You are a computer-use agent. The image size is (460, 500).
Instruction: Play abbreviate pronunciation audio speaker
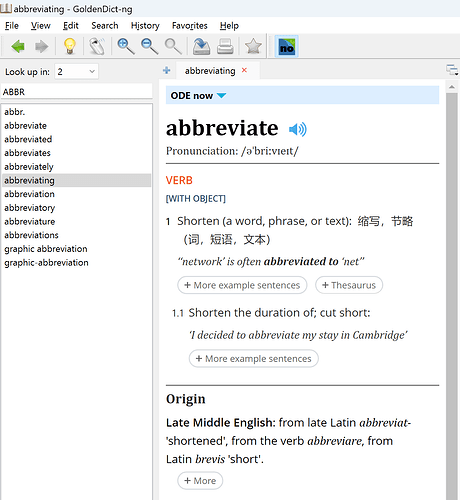298,129
